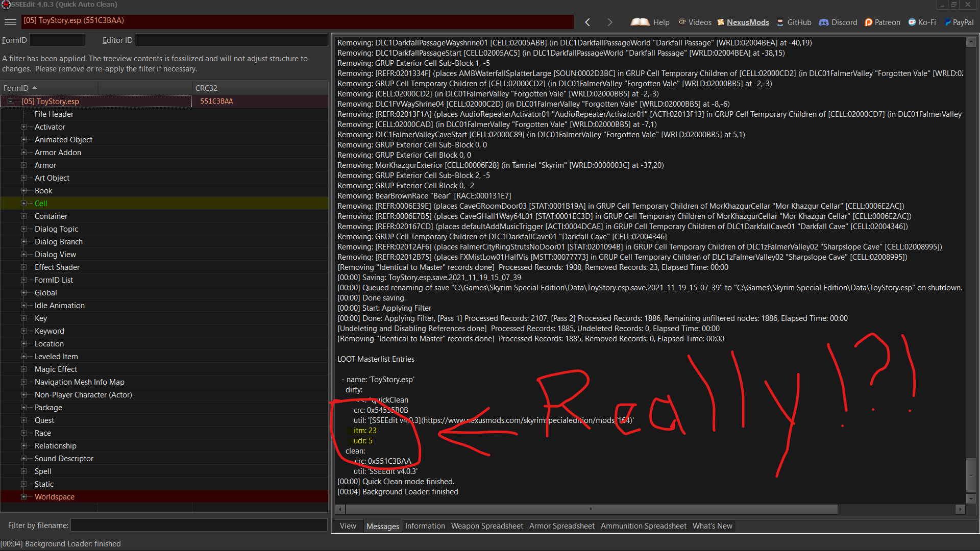Image resolution: width=980 pixels, height=551 pixels.
Task: Select the FormID List tree row
Action: pos(164,280)
